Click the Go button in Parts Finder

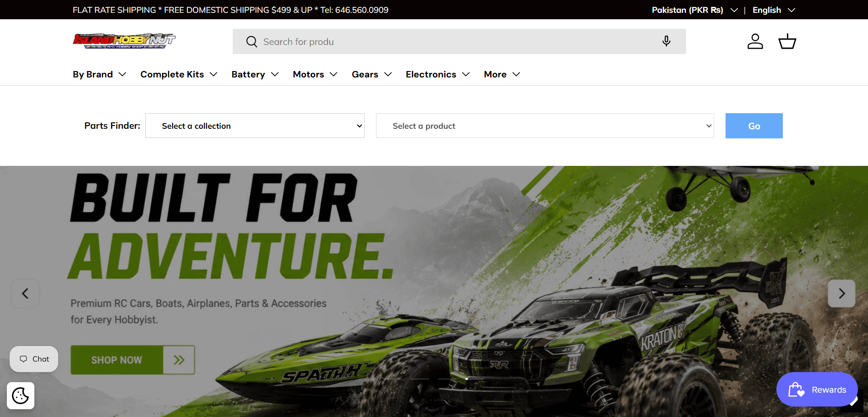(x=754, y=126)
